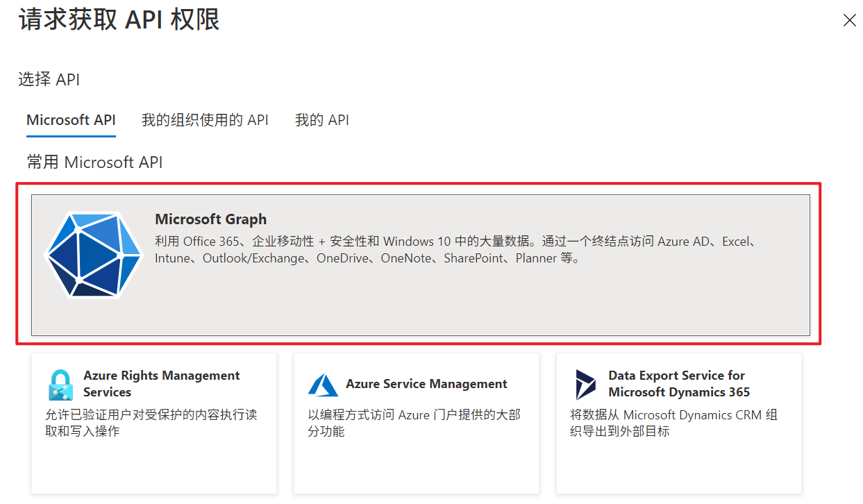
Task: Click the Microsoft Graph title text
Action: tap(211, 219)
